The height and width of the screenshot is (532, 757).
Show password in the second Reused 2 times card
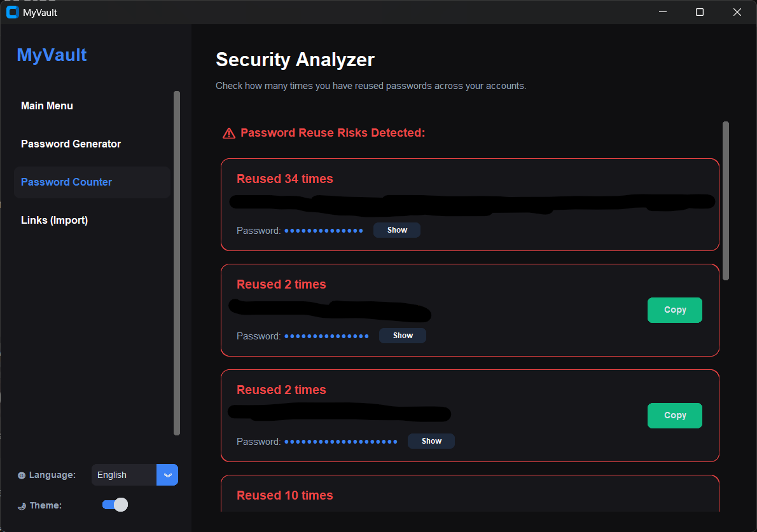click(x=431, y=441)
